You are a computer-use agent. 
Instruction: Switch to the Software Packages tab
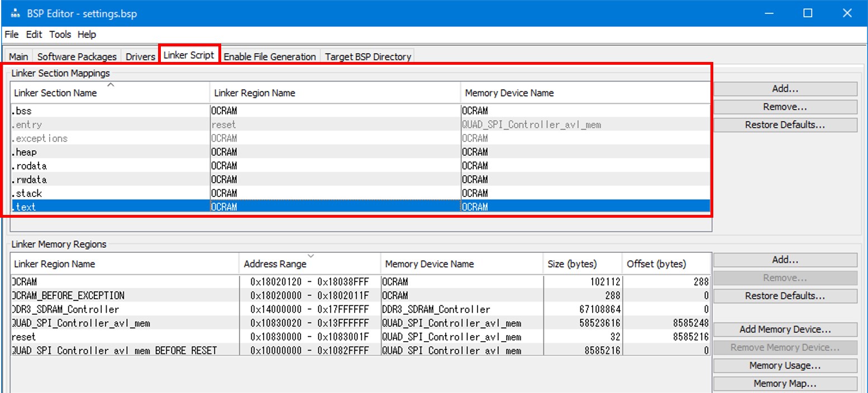point(77,56)
